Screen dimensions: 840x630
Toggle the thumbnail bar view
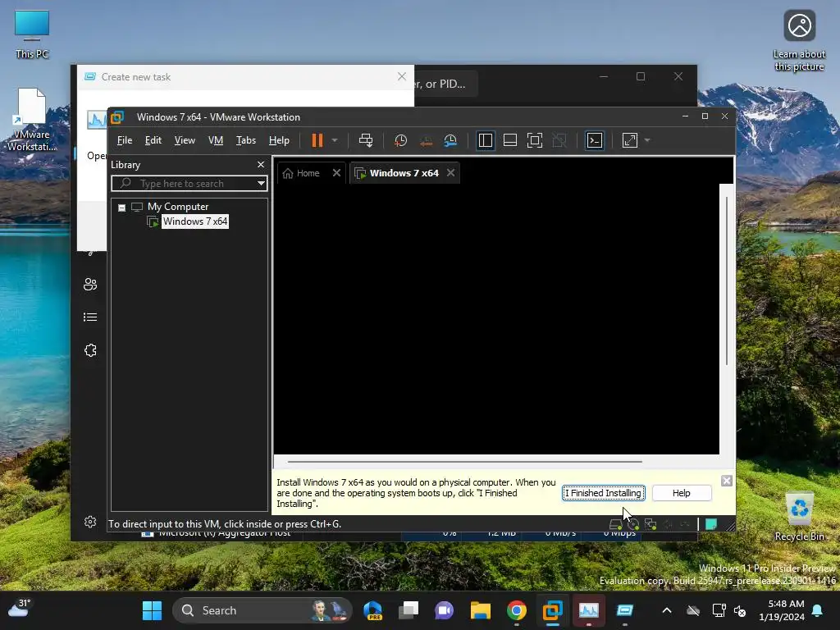pos(510,140)
